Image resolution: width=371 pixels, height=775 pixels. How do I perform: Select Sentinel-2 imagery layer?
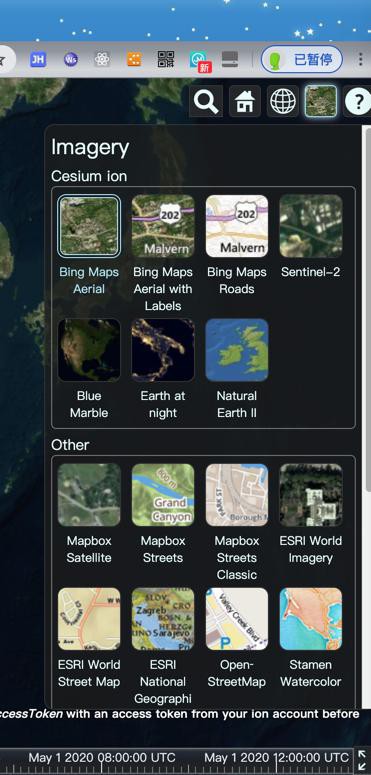311,226
